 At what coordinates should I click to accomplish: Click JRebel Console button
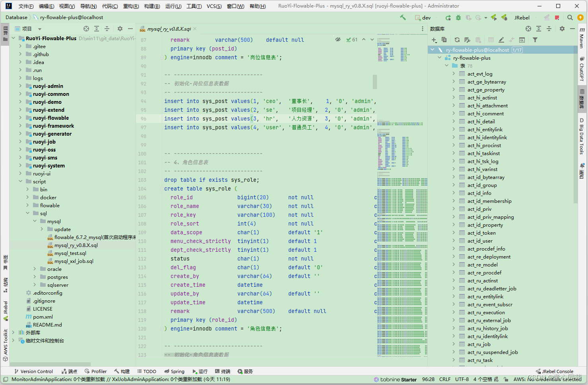554,371
